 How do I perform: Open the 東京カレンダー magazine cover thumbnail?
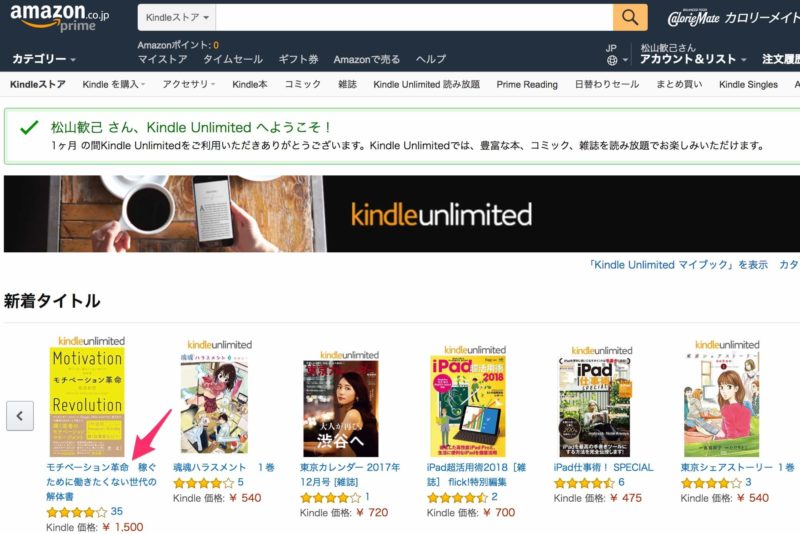point(341,409)
